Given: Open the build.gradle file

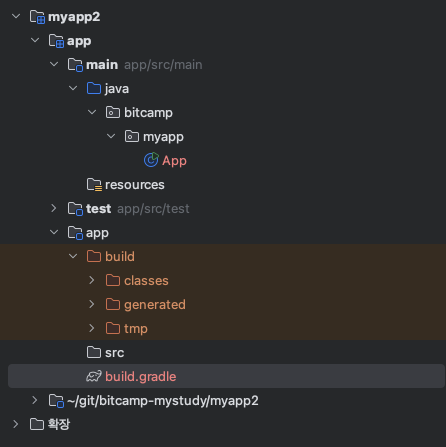Looking at the screenshot, I should point(140,377).
